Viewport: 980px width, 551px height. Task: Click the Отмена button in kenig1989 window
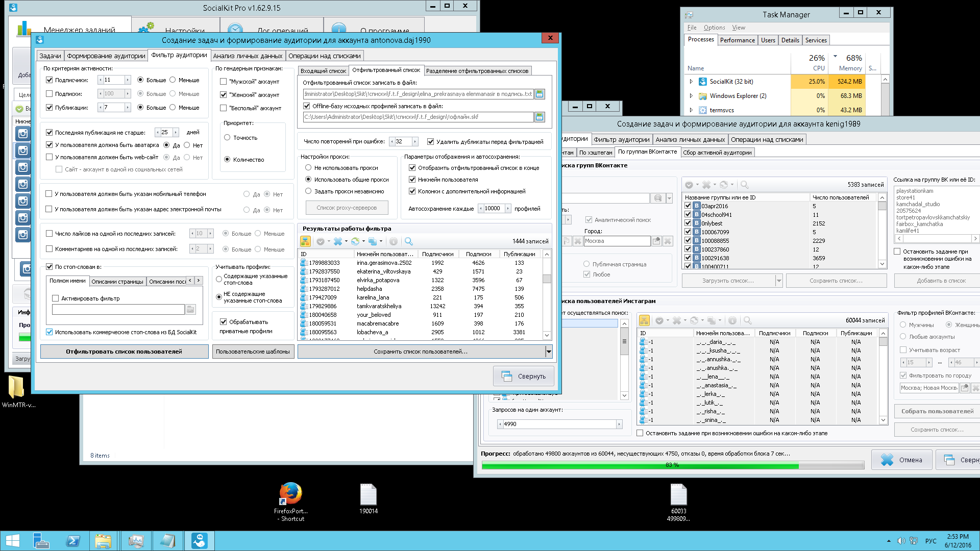click(902, 460)
